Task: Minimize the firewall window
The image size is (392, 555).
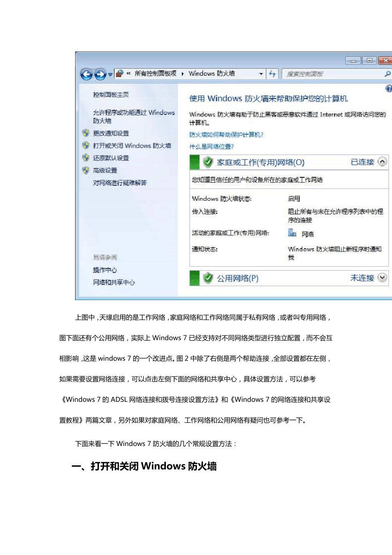Action: tap(353, 61)
